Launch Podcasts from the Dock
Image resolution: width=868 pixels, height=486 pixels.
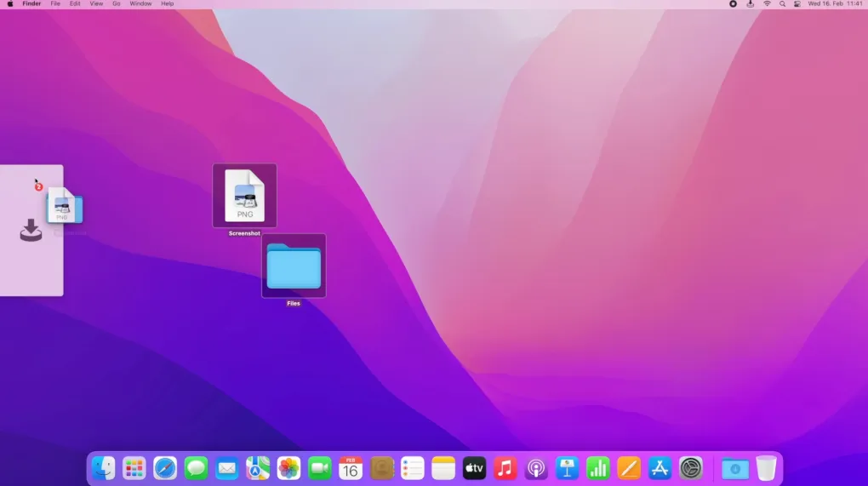(536, 468)
